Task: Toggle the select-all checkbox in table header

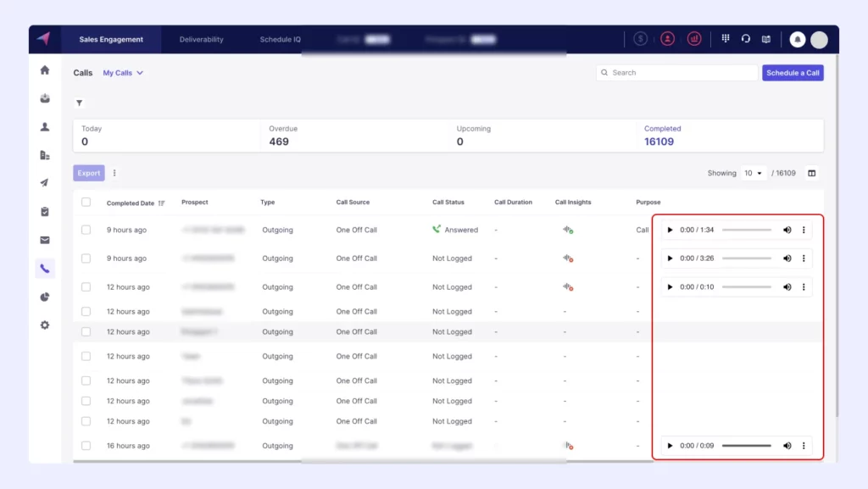Action: 86,202
